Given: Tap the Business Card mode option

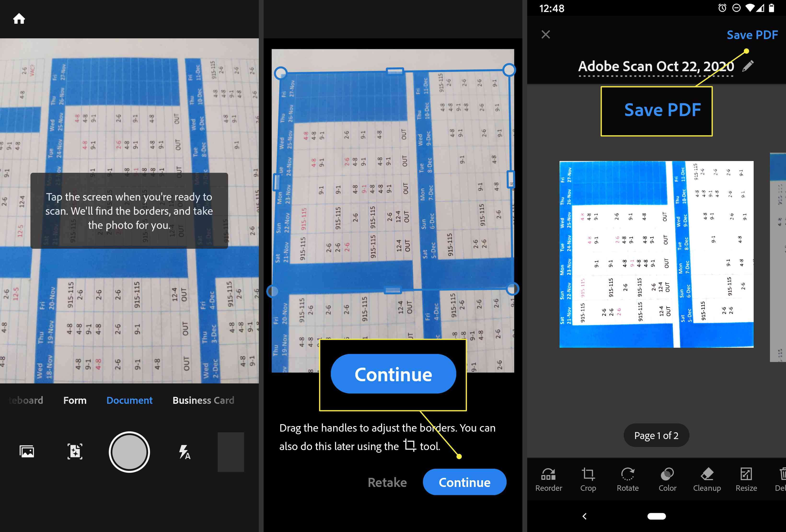Looking at the screenshot, I should pos(203,399).
